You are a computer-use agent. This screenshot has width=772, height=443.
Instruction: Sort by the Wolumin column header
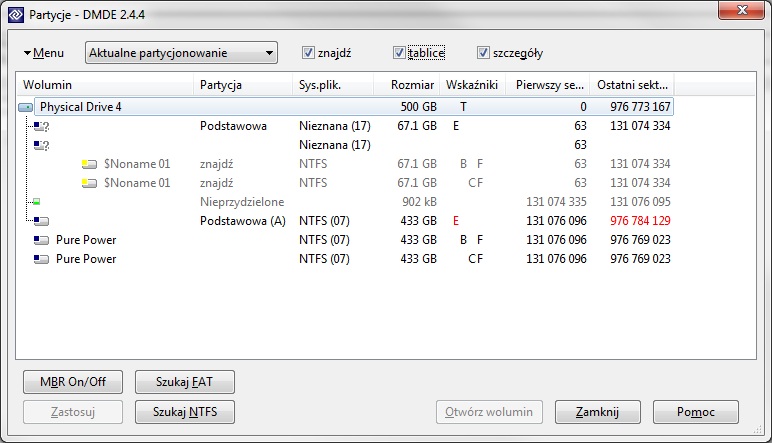[x=105, y=85]
